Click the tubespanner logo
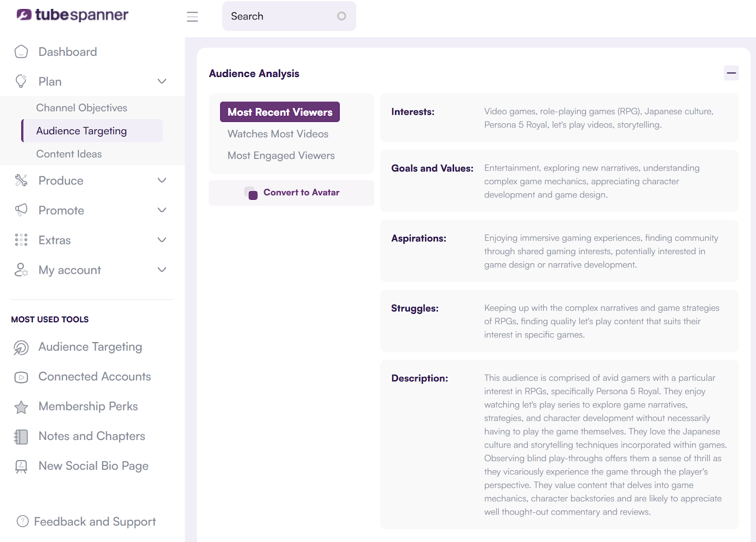756x542 pixels. pyautogui.click(x=72, y=15)
